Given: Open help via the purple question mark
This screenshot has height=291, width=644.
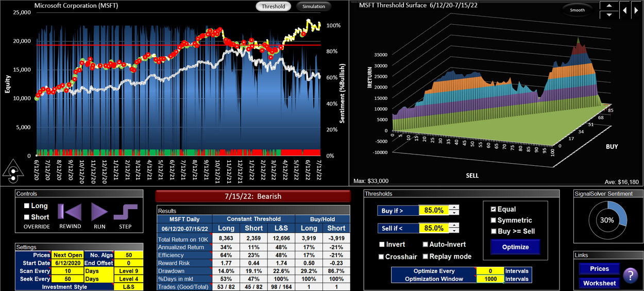Looking at the screenshot, I should (630, 276).
